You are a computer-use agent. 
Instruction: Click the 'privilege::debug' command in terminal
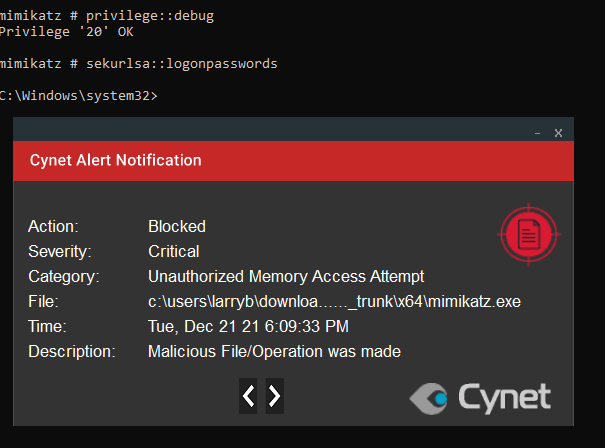tap(150, 16)
